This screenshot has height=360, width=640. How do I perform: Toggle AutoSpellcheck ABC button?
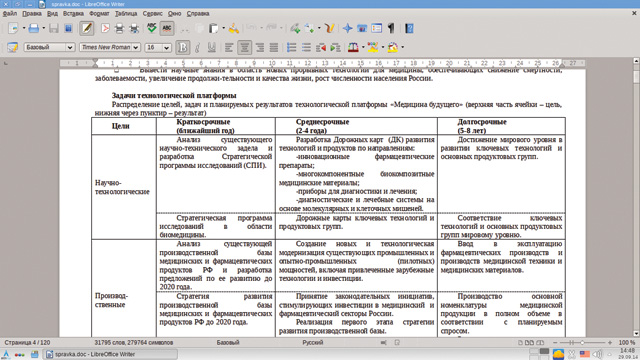[x=167, y=28]
